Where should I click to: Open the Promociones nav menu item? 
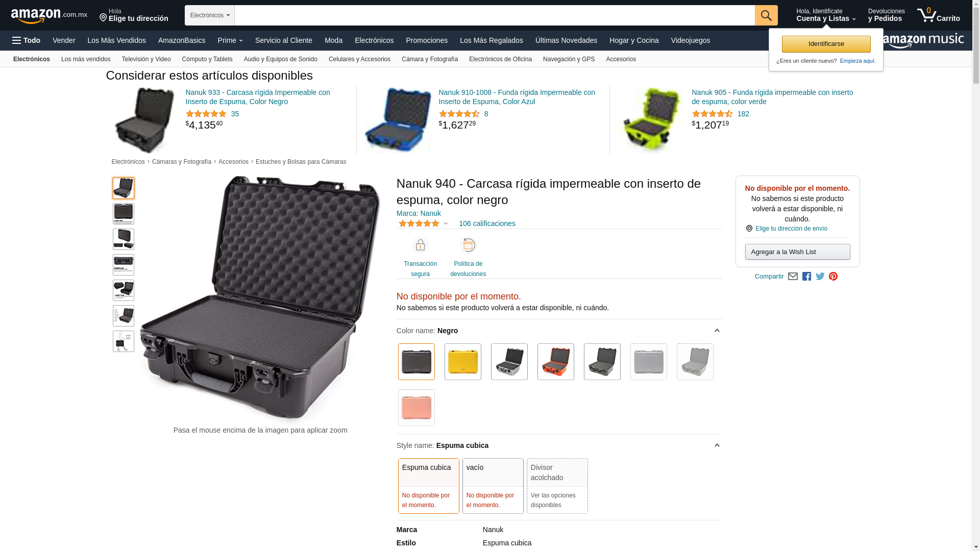[x=427, y=40]
